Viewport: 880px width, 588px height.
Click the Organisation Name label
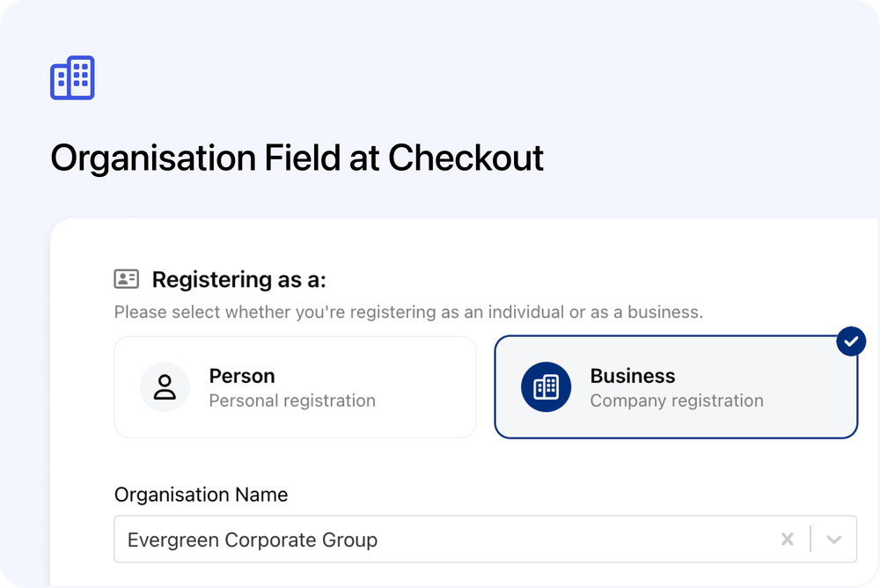click(x=201, y=495)
